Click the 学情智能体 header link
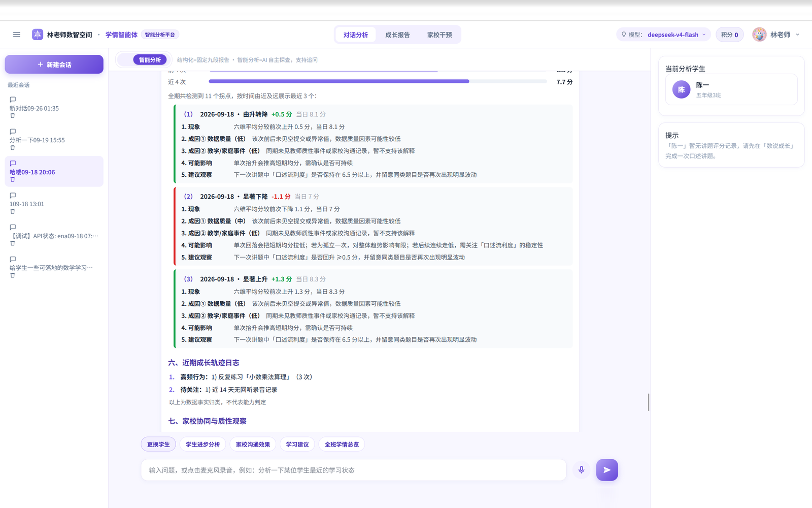 [x=121, y=35]
